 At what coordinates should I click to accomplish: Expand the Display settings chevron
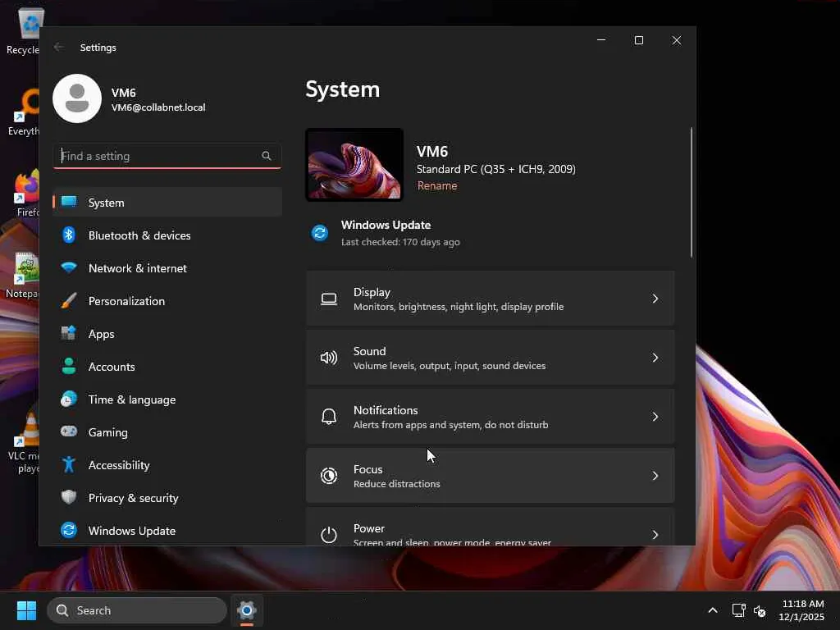655,299
